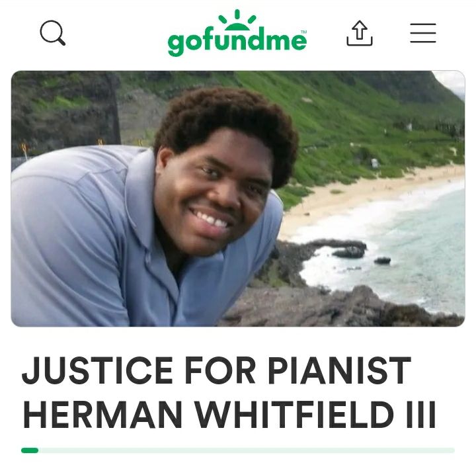Open the campaign cover photo
This screenshot has width=476, height=463.
[x=238, y=198]
